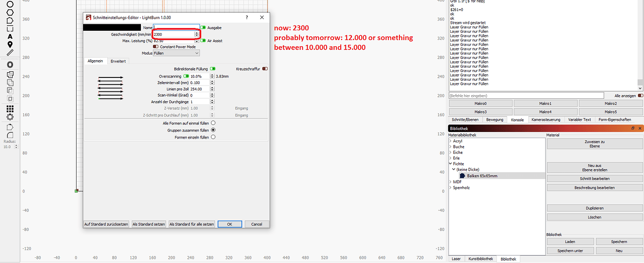The image size is (644, 263).
Task: Open the Kamerasteuerung tab
Action: pos(546,120)
